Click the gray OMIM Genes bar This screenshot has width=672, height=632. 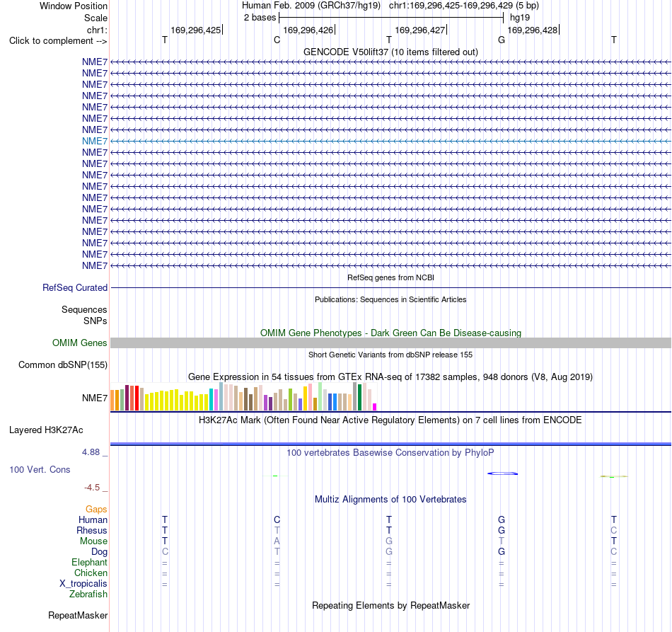pos(390,343)
